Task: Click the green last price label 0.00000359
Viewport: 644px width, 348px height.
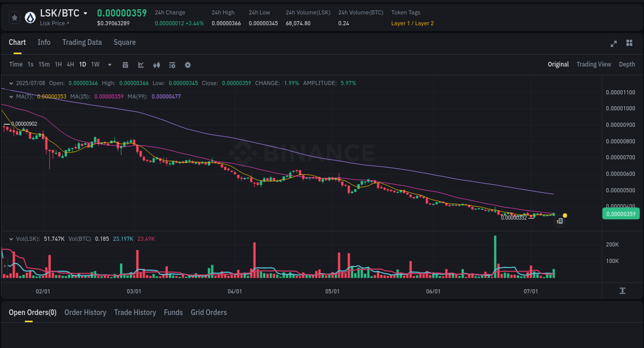Action: pyautogui.click(x=620, y=213)
